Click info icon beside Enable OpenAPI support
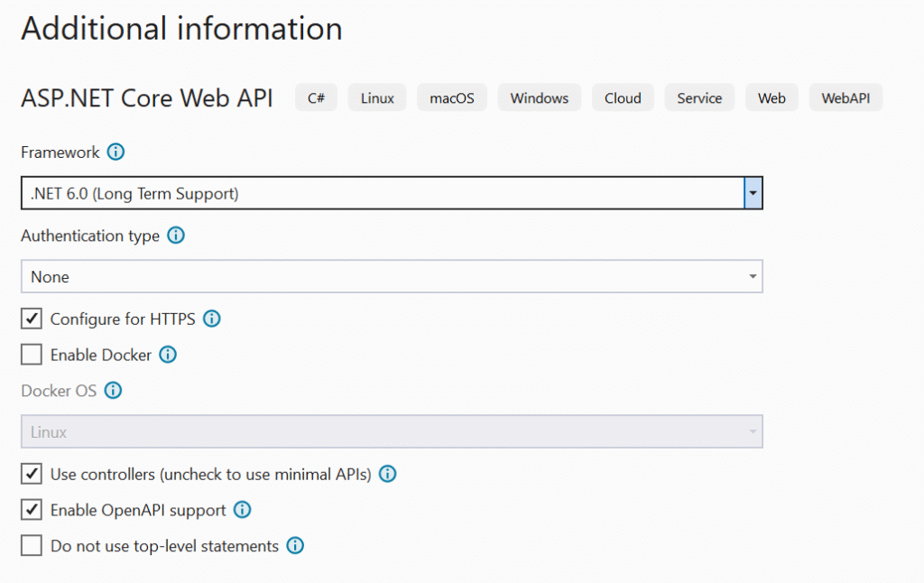The image size is (924, 583). (x=242, y=510)
